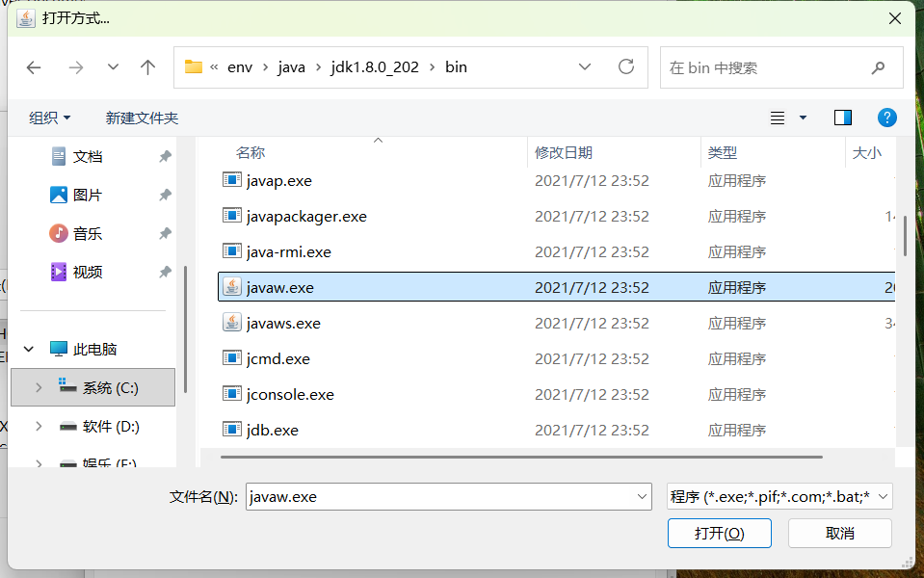Click jconsole.exe application icon
Image resolution: width=924 pixels, height=578 pixels.
[x=232, y=394]
